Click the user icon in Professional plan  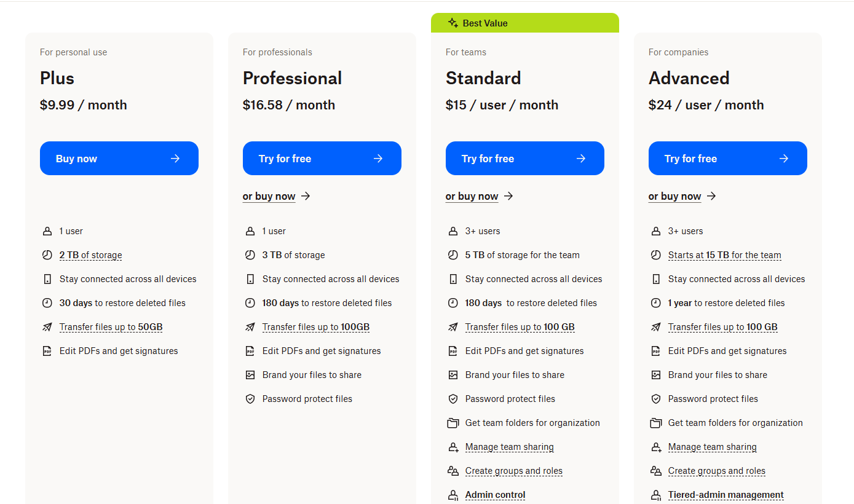pyautogui.click(x=250, y=231)
